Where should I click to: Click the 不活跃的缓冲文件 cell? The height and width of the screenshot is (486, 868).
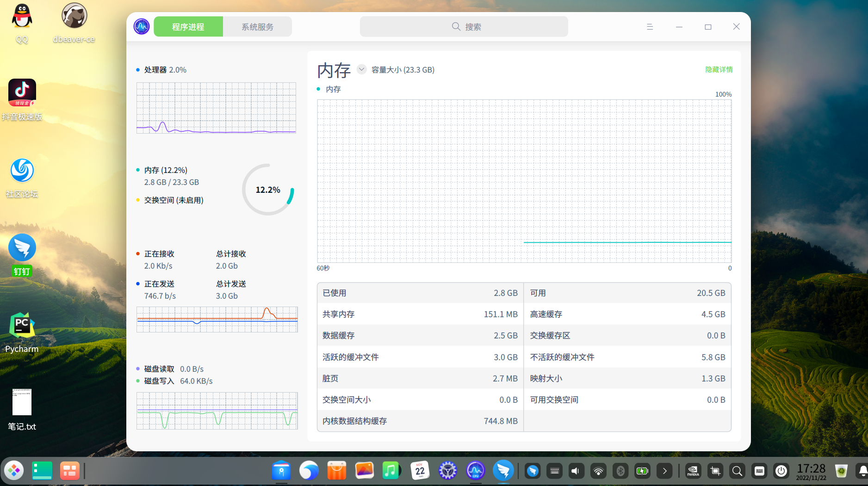point(627,357)
